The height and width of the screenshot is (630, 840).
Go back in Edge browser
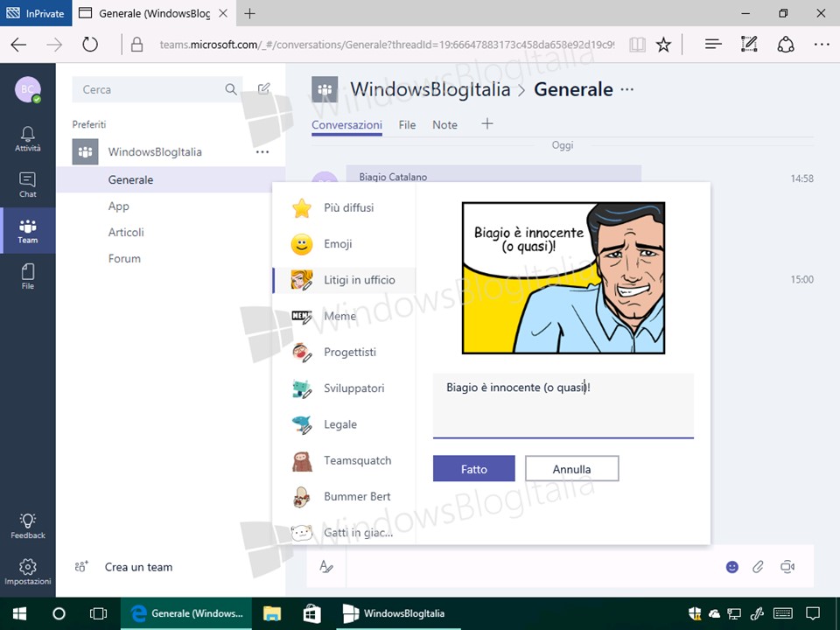18,45
